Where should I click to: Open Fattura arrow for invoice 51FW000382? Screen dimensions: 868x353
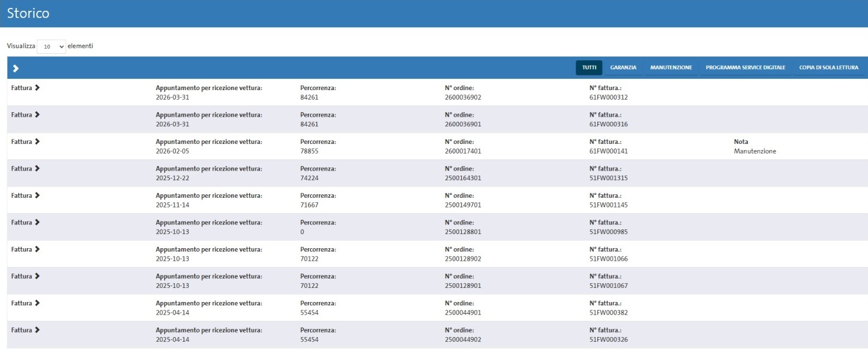[x=37, y=303]
